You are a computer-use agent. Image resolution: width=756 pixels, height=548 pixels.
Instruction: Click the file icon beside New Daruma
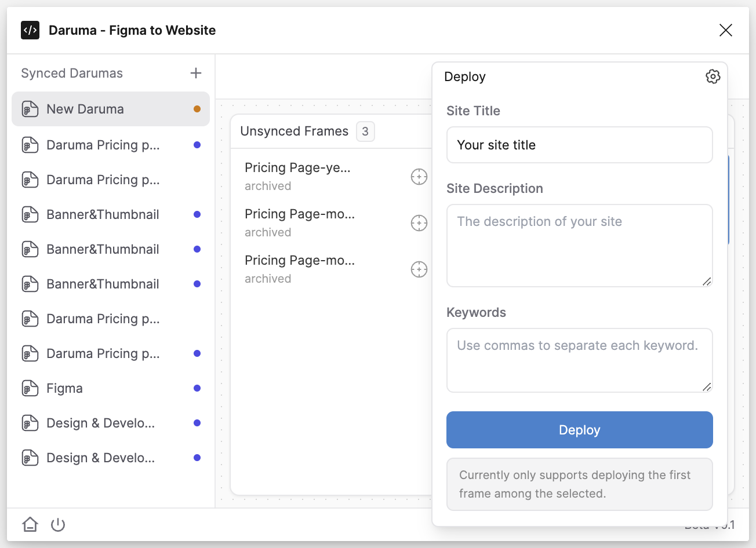(x=30, y=109)
